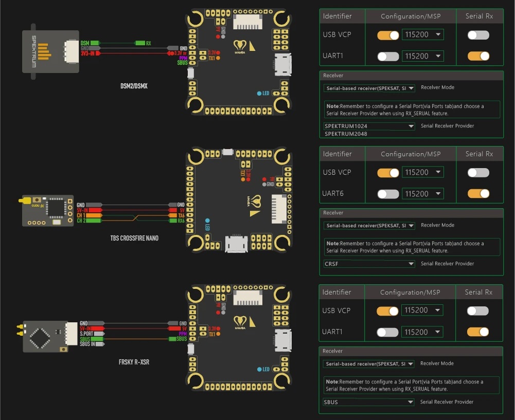Click the TBS Crossfire Nano receiver board
Screen dimensions: 515x420
[46, 211]
